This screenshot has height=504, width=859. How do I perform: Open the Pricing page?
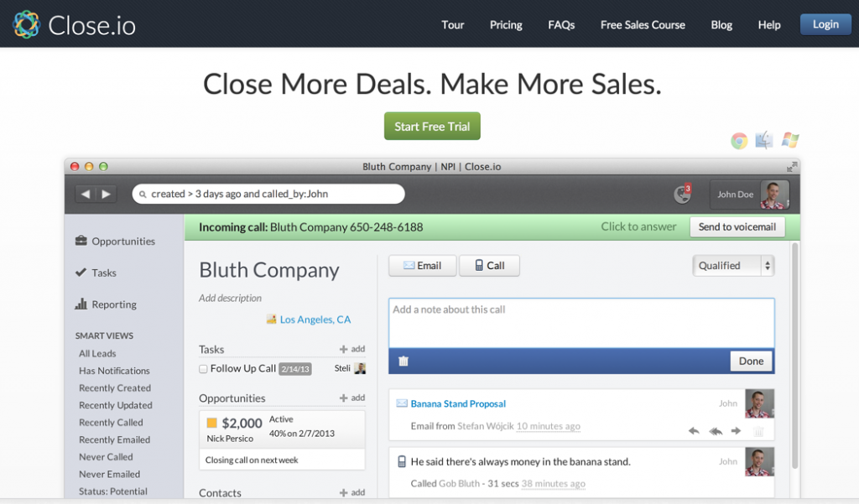(506, 24)
